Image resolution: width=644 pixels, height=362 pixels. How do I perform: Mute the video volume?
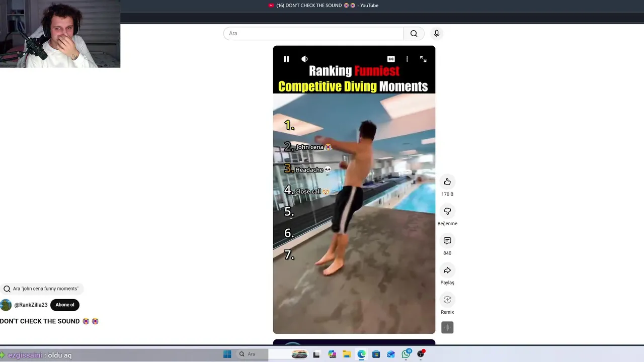pos(304,59)
